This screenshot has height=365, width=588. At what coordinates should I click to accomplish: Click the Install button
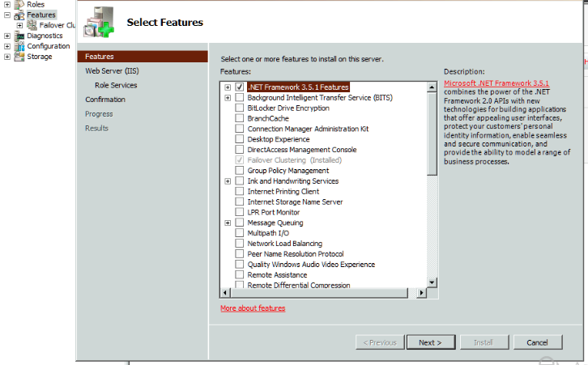tap(484, 342)
